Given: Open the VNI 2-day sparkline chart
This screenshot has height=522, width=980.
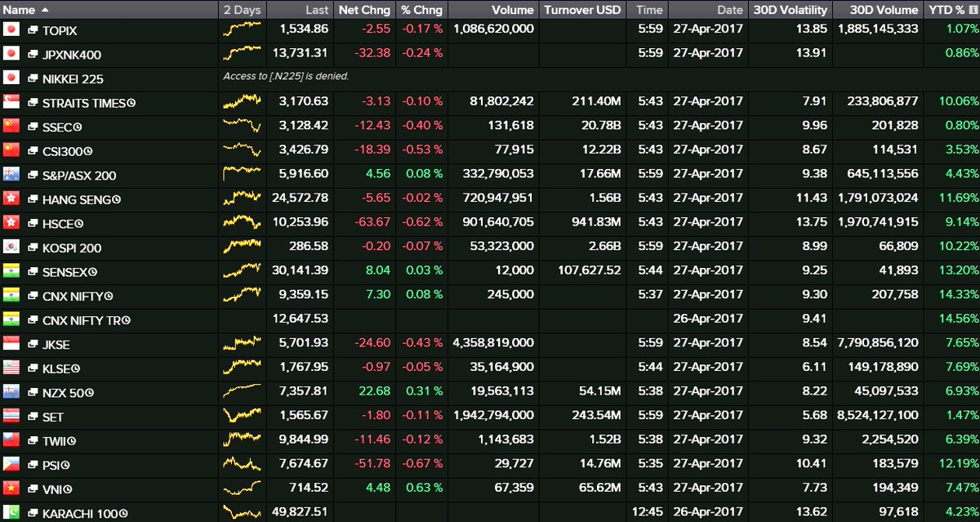Looking at the screenshot, I should click(x=243, y=489).
